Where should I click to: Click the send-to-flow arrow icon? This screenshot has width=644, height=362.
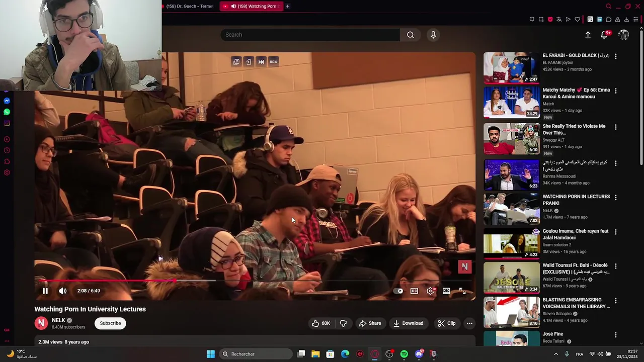pyautogui.click(x=568, y=20)
